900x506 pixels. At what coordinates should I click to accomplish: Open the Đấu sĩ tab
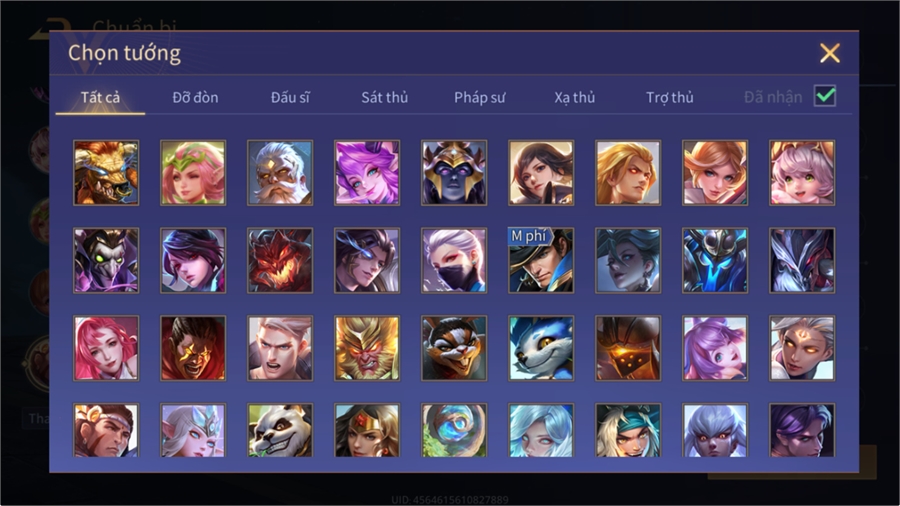point(290,98)
